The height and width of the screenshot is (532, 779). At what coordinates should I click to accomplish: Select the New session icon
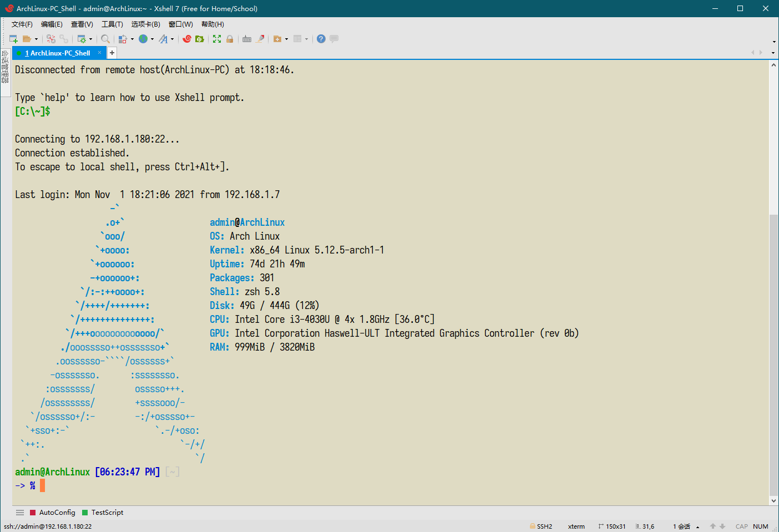click(x=12, y=39)
